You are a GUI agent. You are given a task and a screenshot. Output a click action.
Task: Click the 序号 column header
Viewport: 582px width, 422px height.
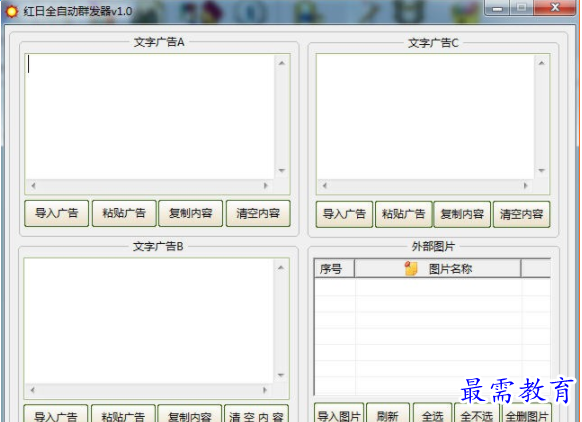(x=334, y=268)
